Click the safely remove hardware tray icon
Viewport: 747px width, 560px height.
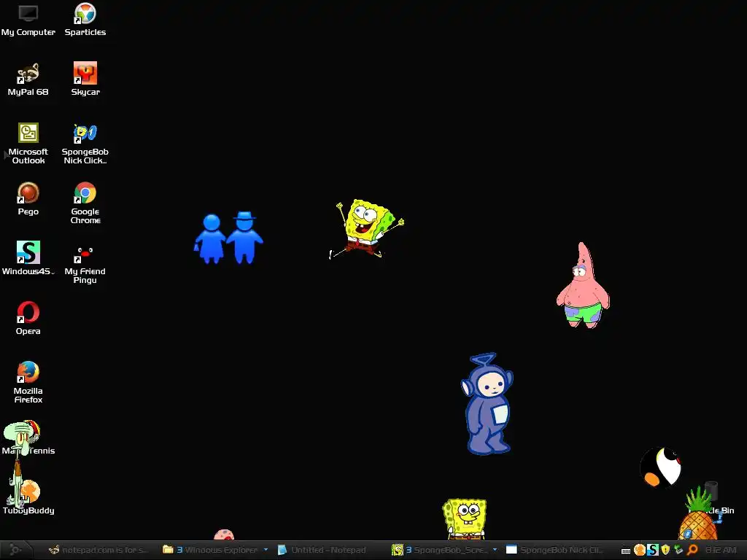[678, 550]
